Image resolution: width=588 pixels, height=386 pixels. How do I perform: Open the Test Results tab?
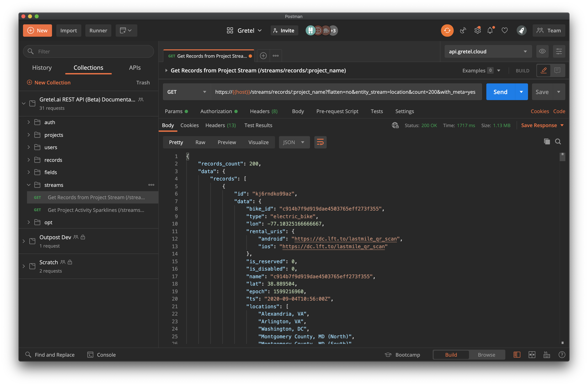(258, 125)
